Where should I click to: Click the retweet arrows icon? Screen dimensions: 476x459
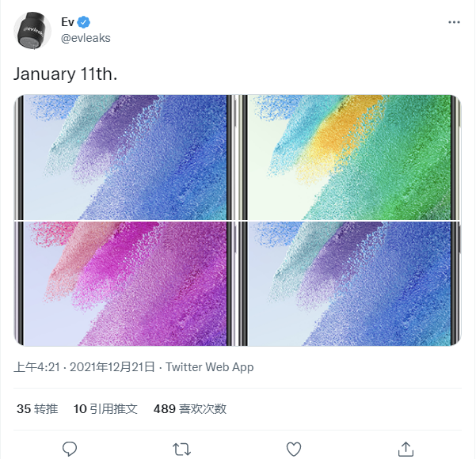pos(181,449)
